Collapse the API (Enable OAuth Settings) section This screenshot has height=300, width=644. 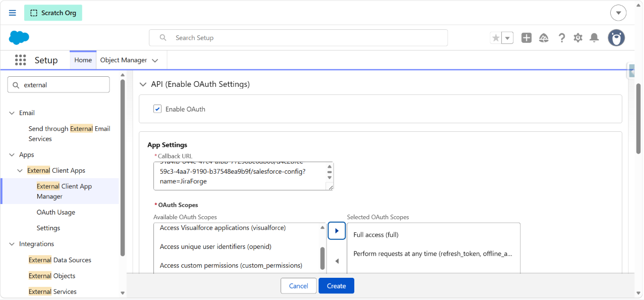click(143, 84)
